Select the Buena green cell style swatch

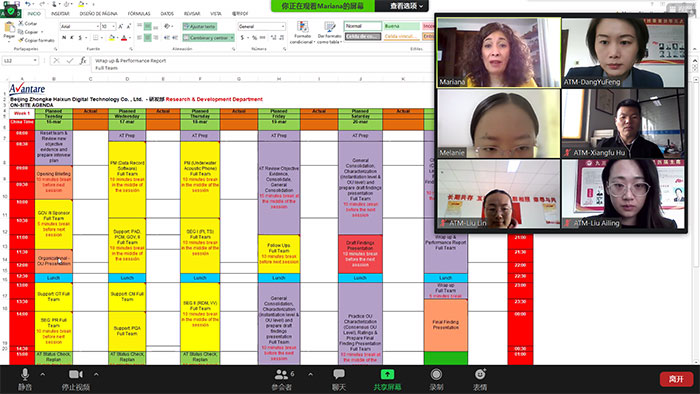tap(401, 26)
